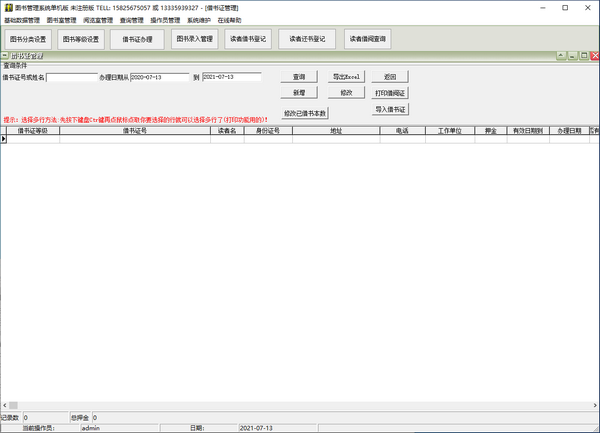Open the 查询管理 menu
This screenshot has width=600, height=433.
132,20
